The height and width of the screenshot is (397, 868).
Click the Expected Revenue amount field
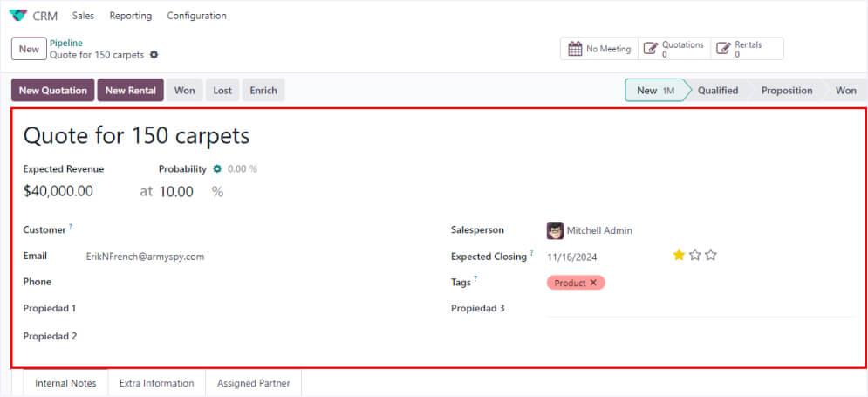pos(58,191)
